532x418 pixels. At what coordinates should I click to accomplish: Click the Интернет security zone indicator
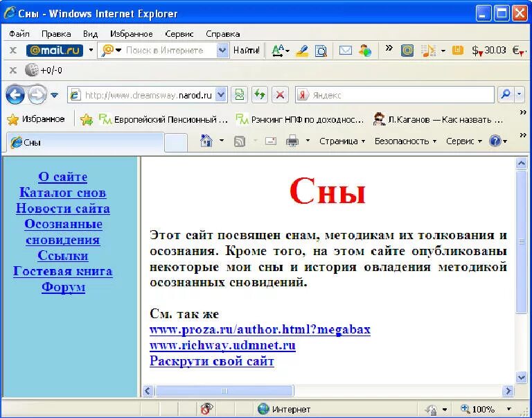click(283, 409)
